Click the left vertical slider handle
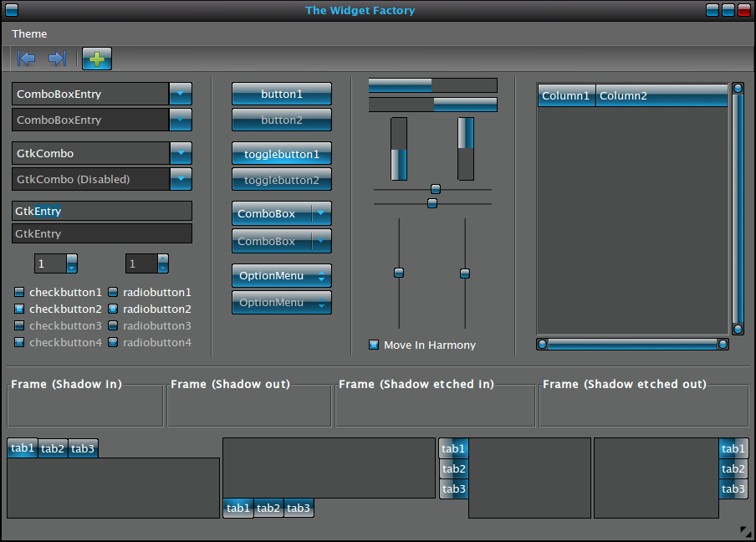This screenshot has height=542, width=756. [x=399, y=273]
